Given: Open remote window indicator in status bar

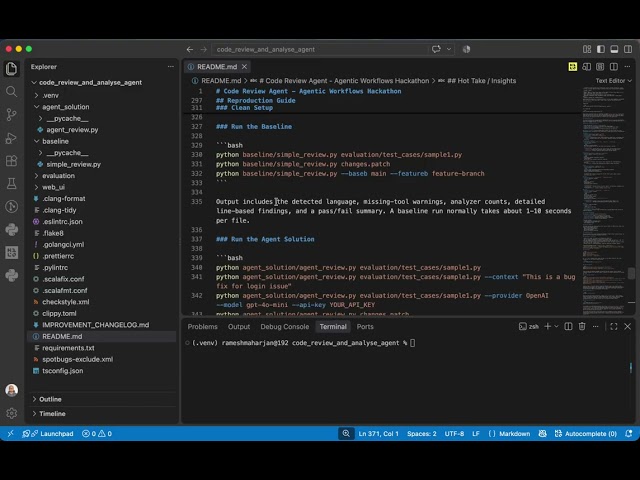Looking at the screenshot, I should pyautogui.click(x=11, y=433).
